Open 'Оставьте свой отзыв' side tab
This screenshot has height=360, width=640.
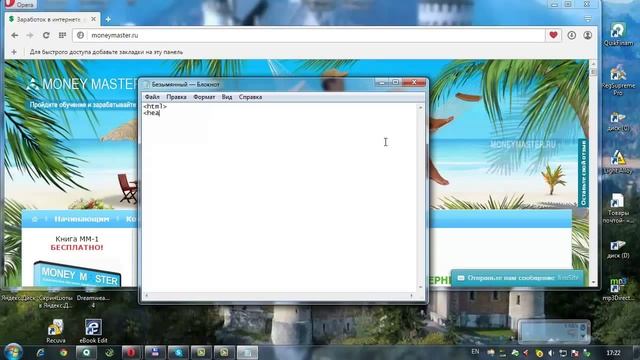click(583, 173)
